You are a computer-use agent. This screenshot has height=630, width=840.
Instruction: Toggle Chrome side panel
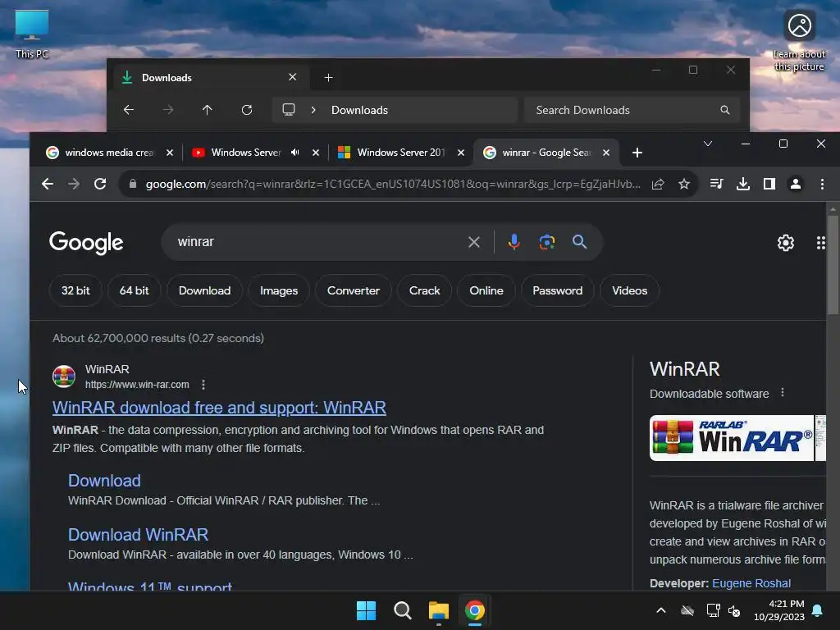pos(769,184)
